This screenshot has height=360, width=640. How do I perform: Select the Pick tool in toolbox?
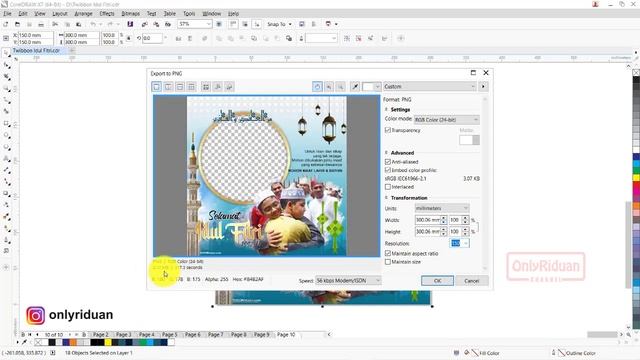[x=7, y=53]
